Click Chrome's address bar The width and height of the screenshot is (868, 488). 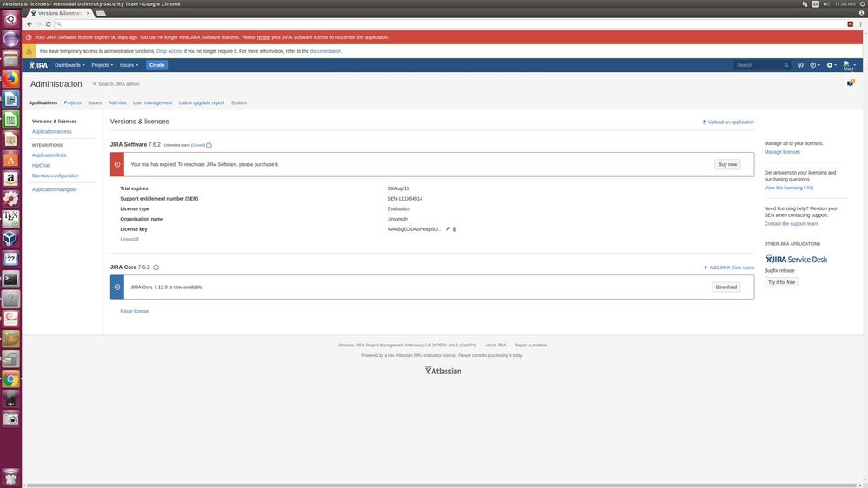(449, 23)
